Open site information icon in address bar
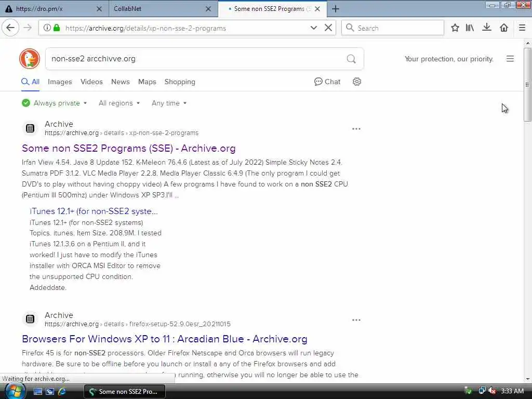532x399 pixels. [47, 28]
